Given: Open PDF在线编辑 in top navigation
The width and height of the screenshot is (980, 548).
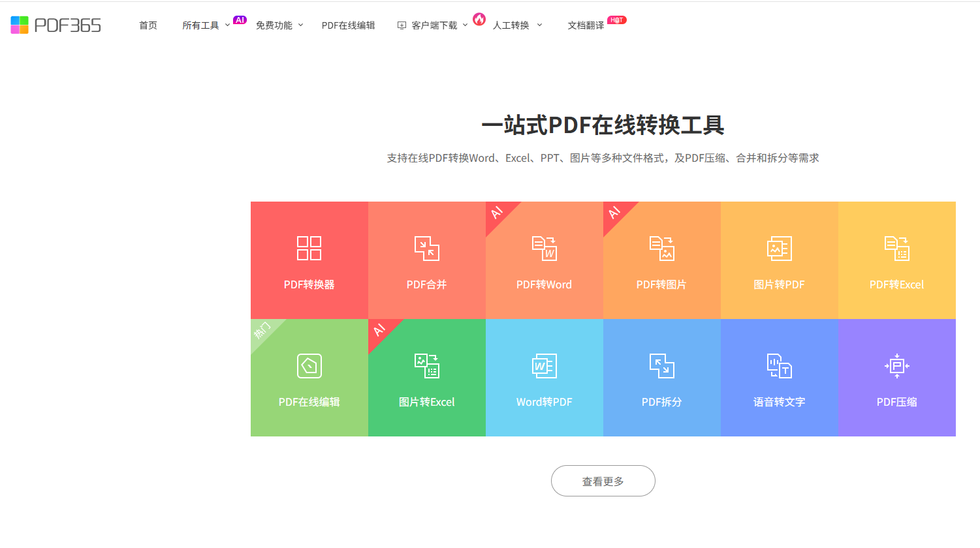Looking at the screenshot, I should [348, 25].
